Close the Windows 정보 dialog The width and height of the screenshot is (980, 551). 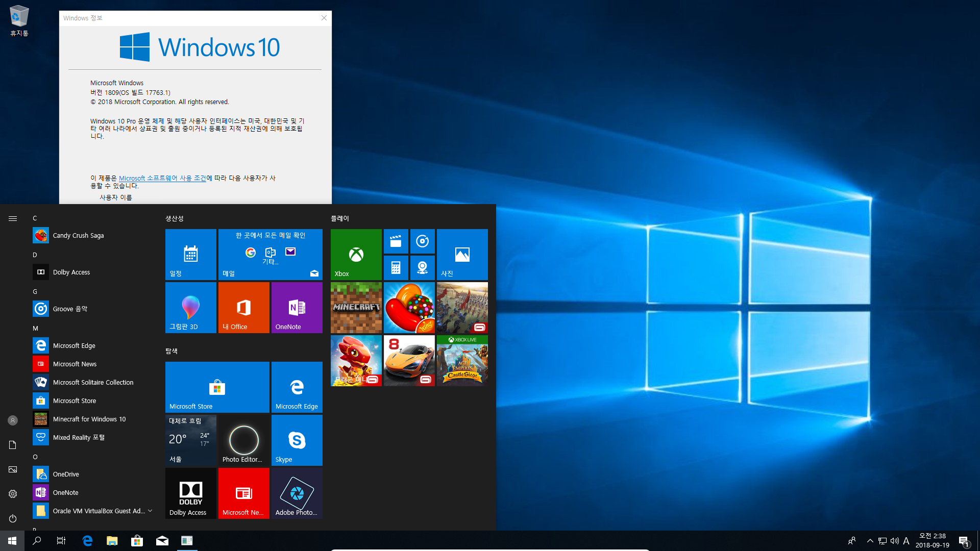click(324, 18)
